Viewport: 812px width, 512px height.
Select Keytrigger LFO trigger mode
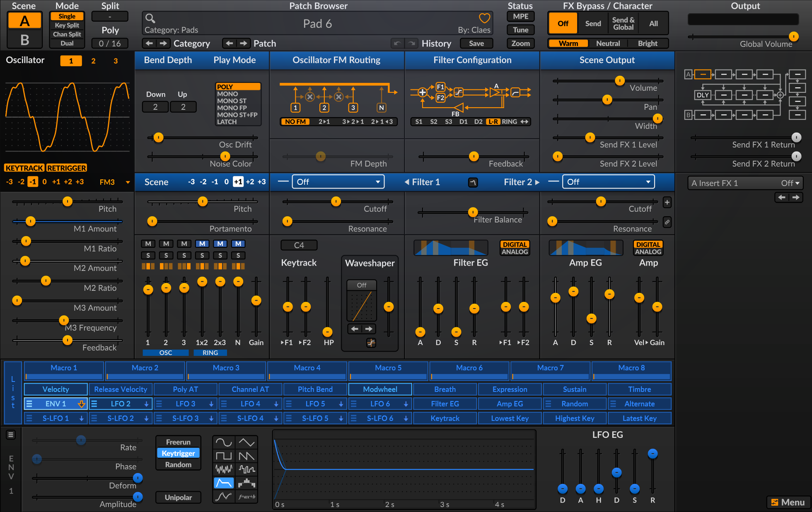coord(178,453)
